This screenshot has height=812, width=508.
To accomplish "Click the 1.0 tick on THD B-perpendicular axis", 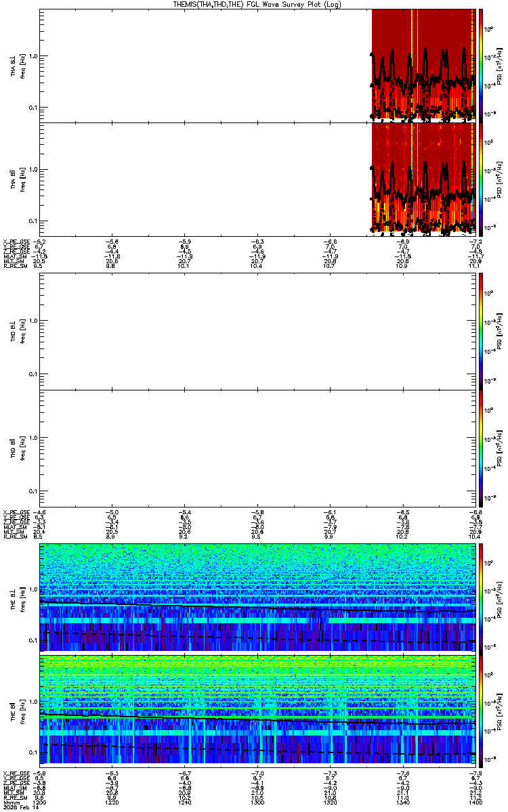I will tap(33, 321).
